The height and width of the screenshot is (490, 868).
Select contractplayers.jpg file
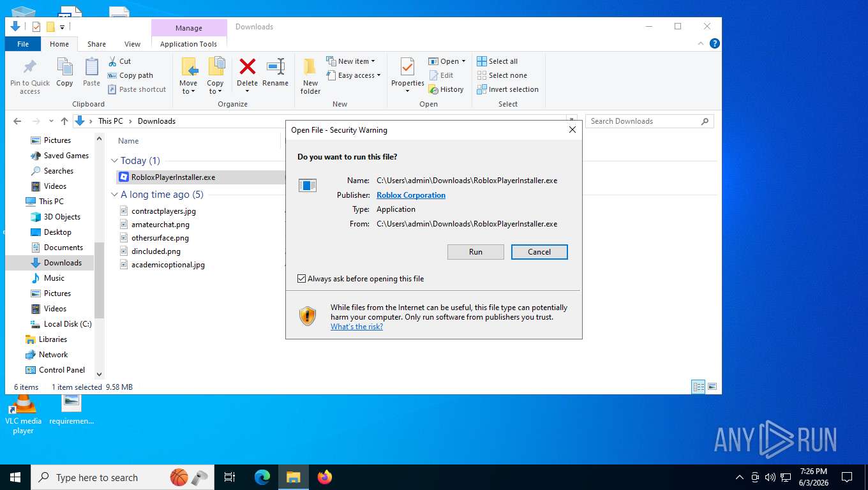tap(163, 211)
